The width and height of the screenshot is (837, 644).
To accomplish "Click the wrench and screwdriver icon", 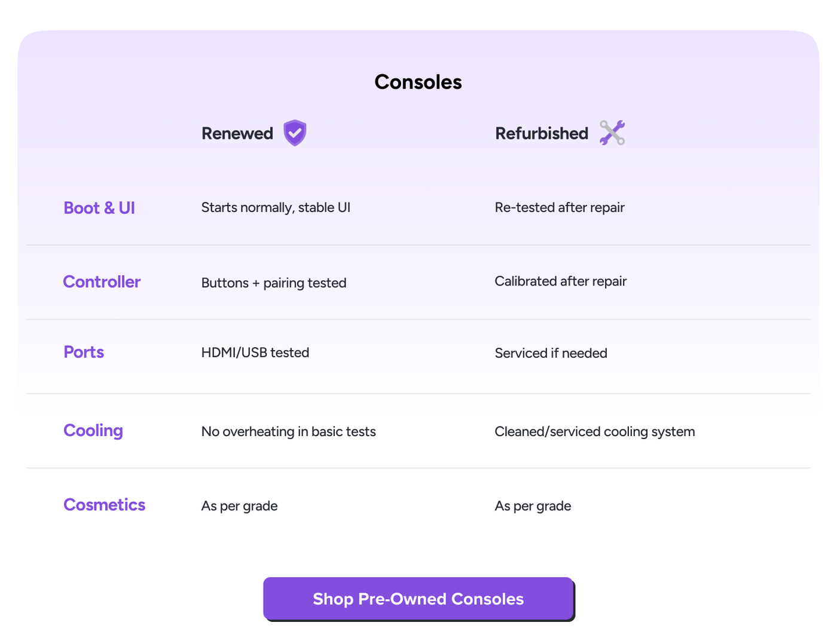I will (x=612, y=133).
